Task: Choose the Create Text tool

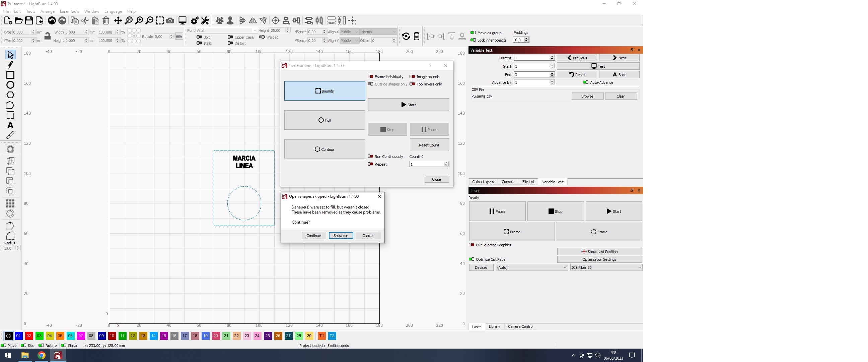Action: point(10,125)
